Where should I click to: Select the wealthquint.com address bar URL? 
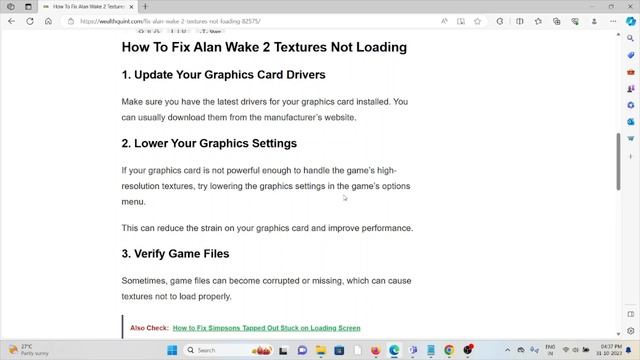[x=170, y=21]
